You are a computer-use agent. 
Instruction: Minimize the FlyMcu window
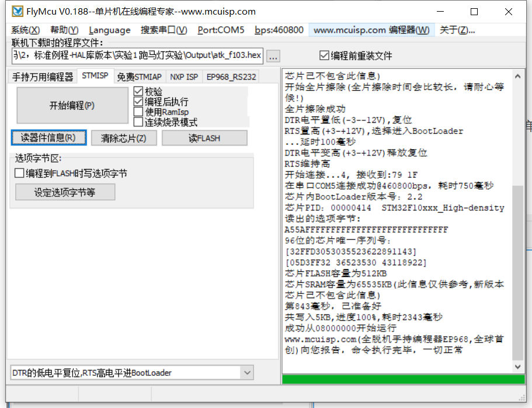click(440, 12)
